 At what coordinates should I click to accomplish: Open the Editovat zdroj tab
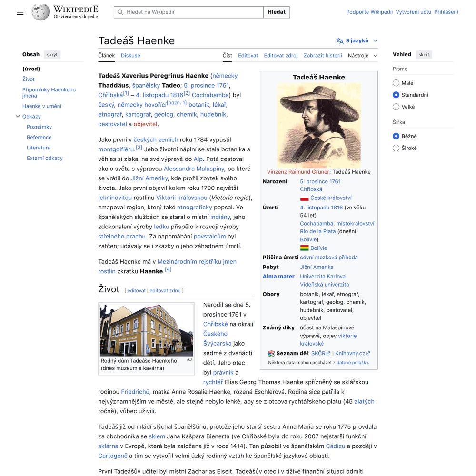(281, 56)
